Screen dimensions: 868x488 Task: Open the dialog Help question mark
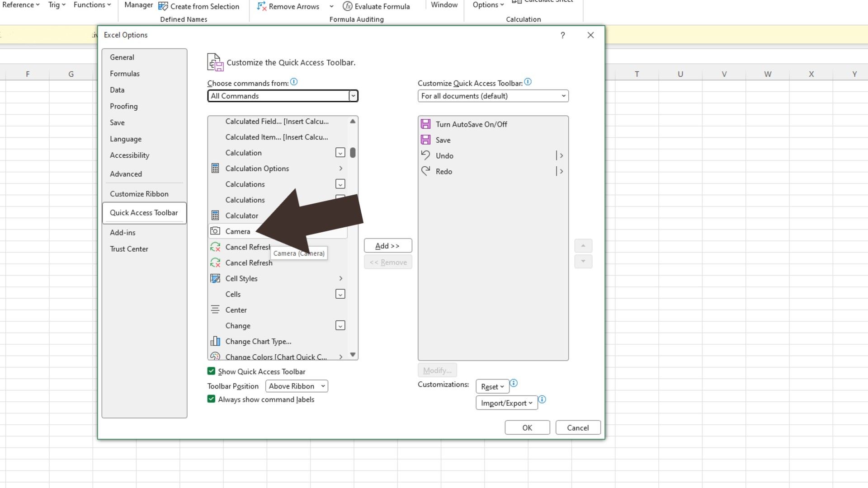click(562, 35)
